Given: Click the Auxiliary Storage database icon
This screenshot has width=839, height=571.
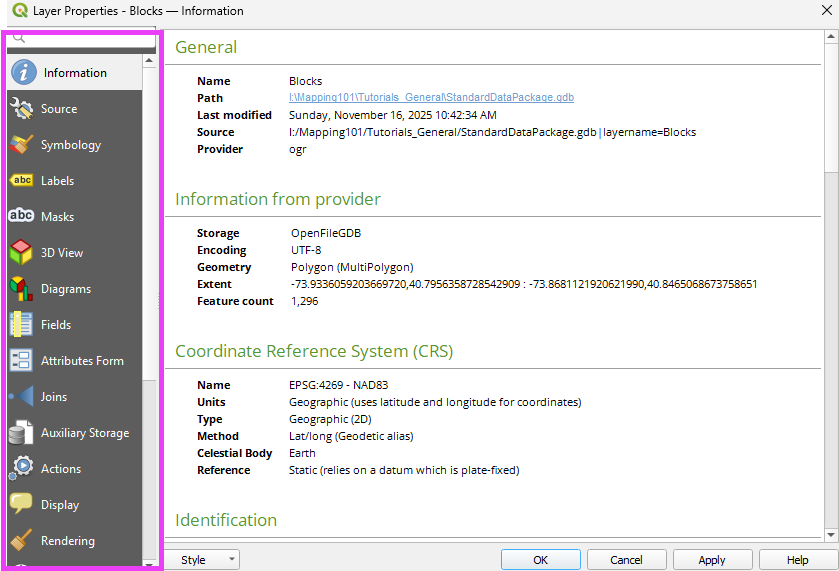Looking at the screenshot, I should click(x=21, y=432).
